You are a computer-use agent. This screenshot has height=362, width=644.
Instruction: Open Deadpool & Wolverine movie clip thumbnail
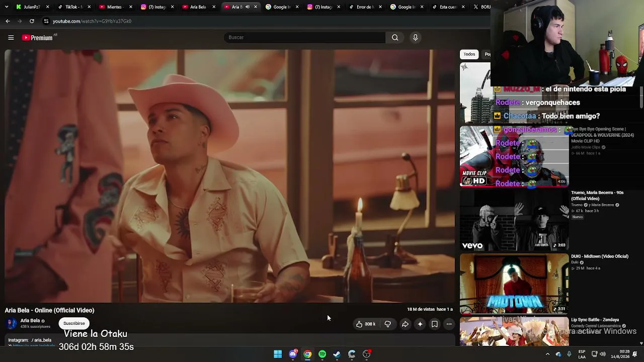click(514, 156)
